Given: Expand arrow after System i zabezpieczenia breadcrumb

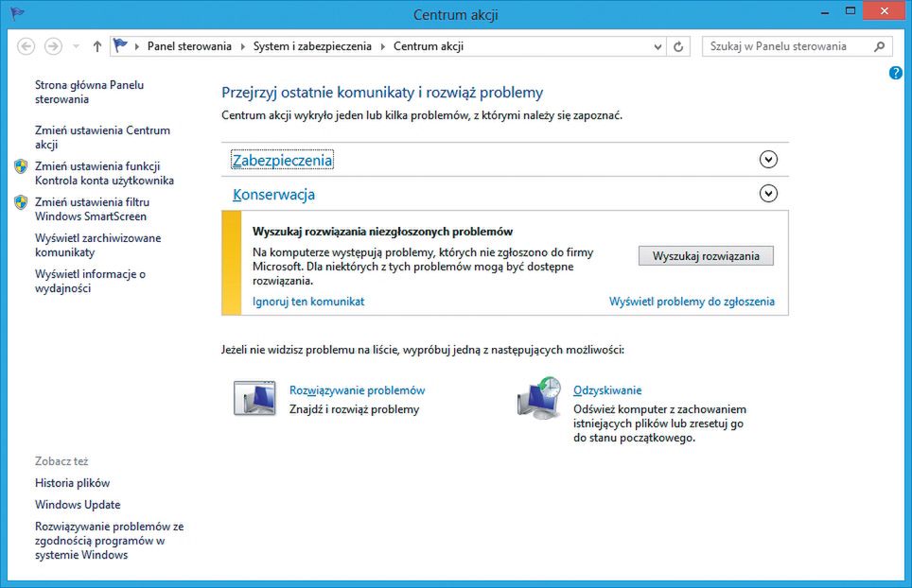Looking at the screenshot, I should [383, 47].
